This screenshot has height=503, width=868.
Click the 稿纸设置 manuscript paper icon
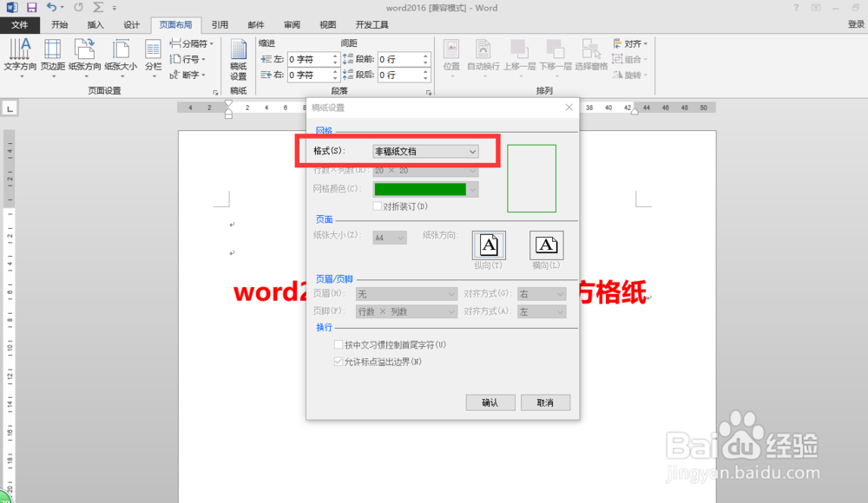coord(238,60)
